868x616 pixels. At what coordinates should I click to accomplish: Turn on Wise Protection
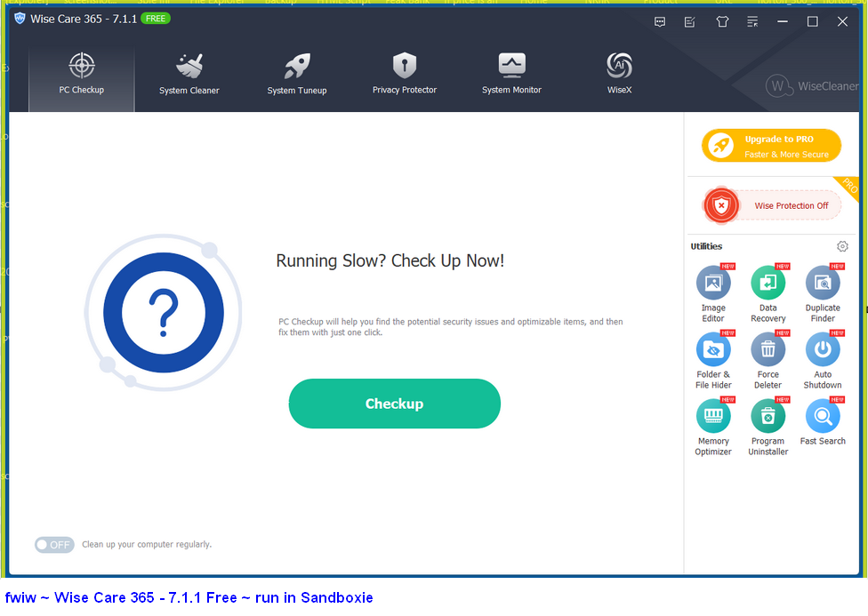[x=771, y=205]
